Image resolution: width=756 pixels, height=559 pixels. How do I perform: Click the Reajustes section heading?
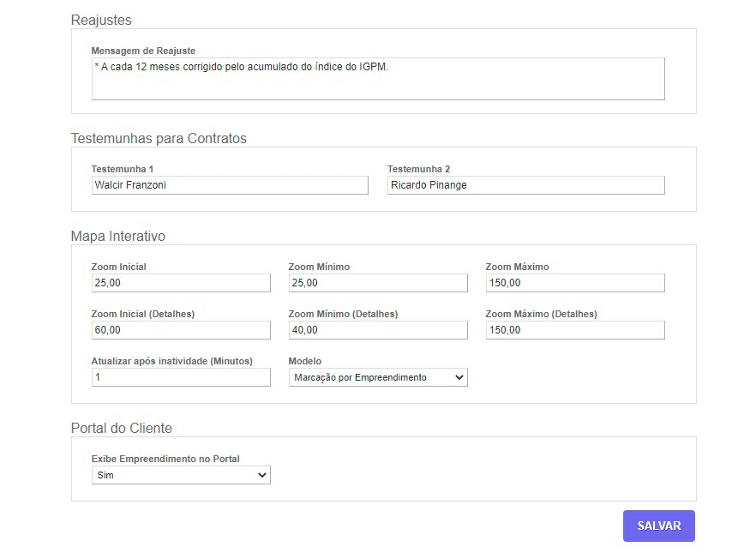(x=101, y=20)
